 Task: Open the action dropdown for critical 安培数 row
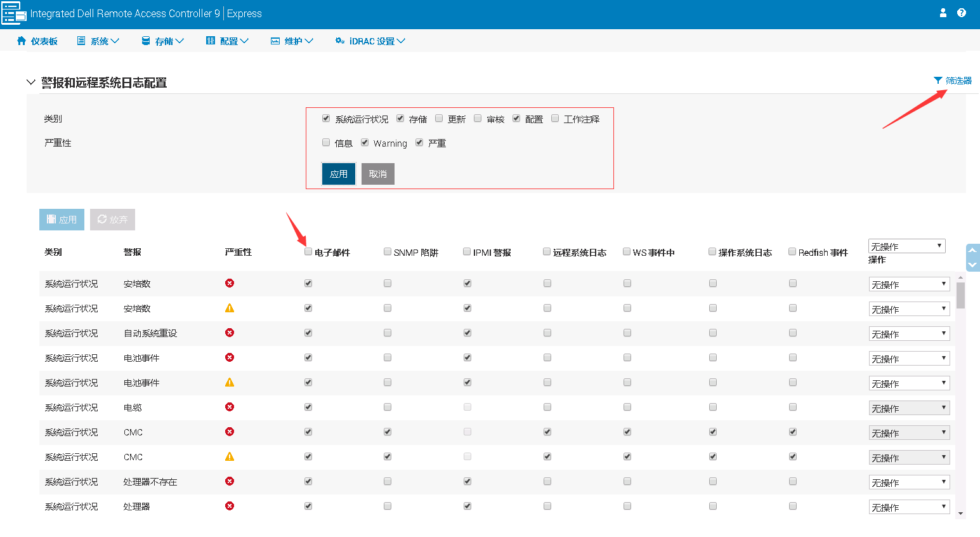coord(909,284)
